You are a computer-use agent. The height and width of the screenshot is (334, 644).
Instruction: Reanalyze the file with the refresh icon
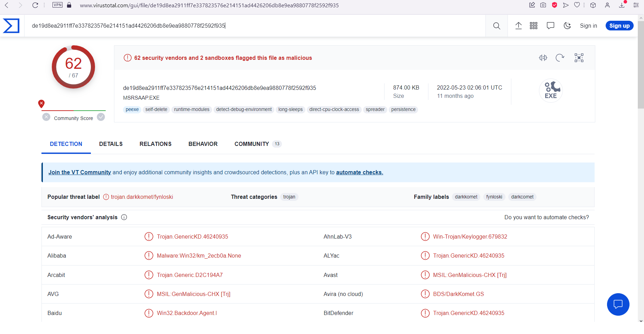(x=560, y=58)
